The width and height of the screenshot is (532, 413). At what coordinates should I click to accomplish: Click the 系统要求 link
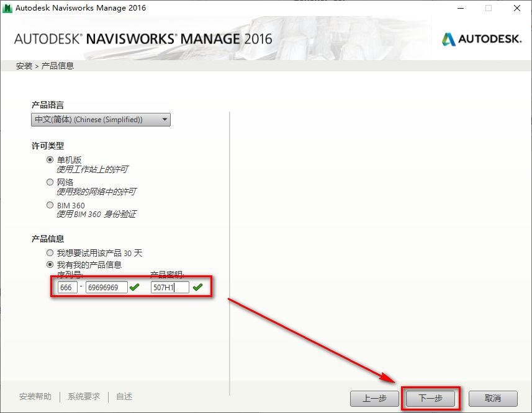click(83, 396)
